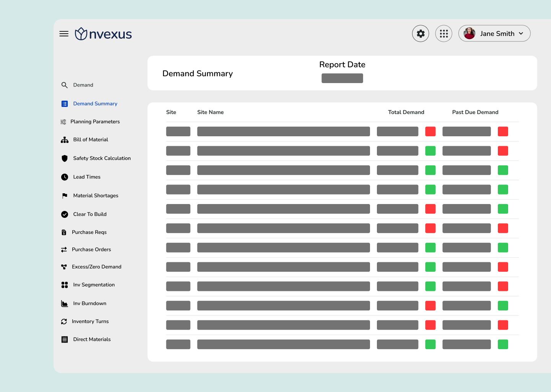Click the Report Date field
This screenshot has width=551, height=392.
342,78
